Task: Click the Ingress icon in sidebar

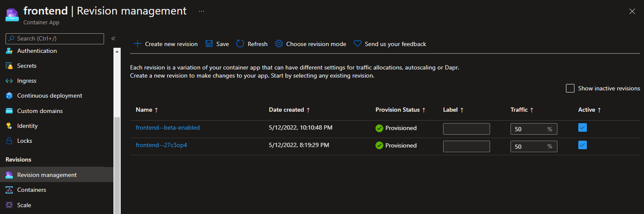Action: click(x=9, y=81)
